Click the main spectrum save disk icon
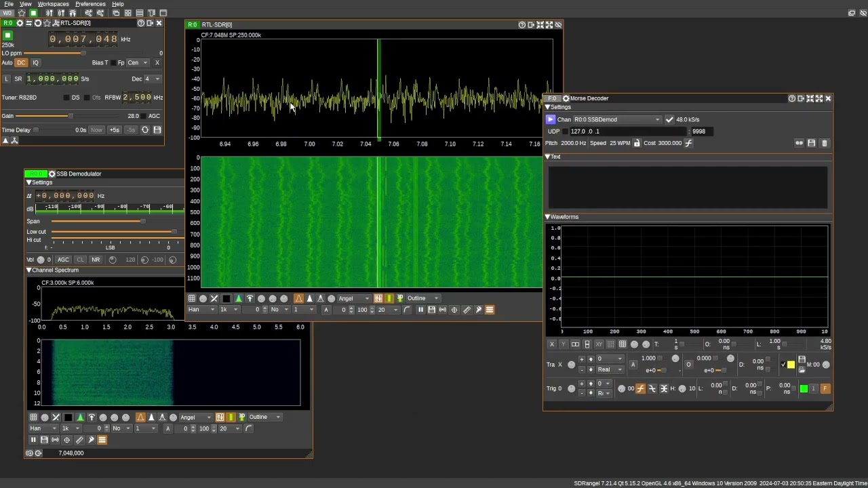The width and height of the screenshot is (868, 488). pos(431,310)
